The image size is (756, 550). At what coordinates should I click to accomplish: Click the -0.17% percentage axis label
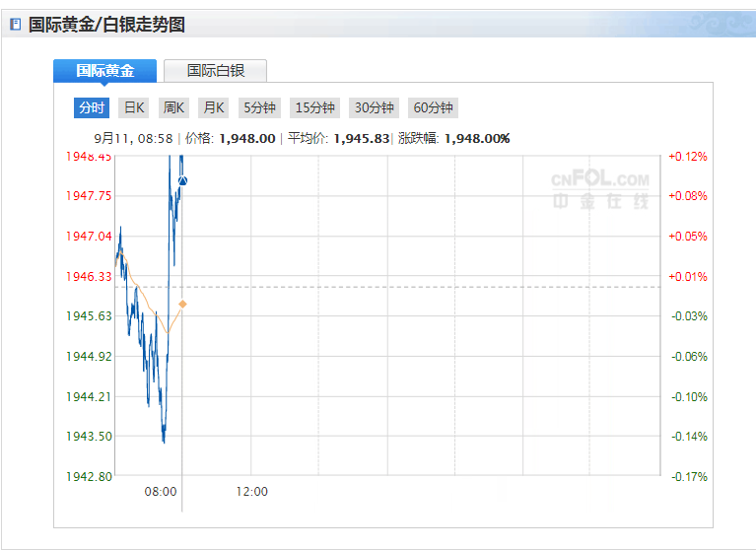pos(689,477)
